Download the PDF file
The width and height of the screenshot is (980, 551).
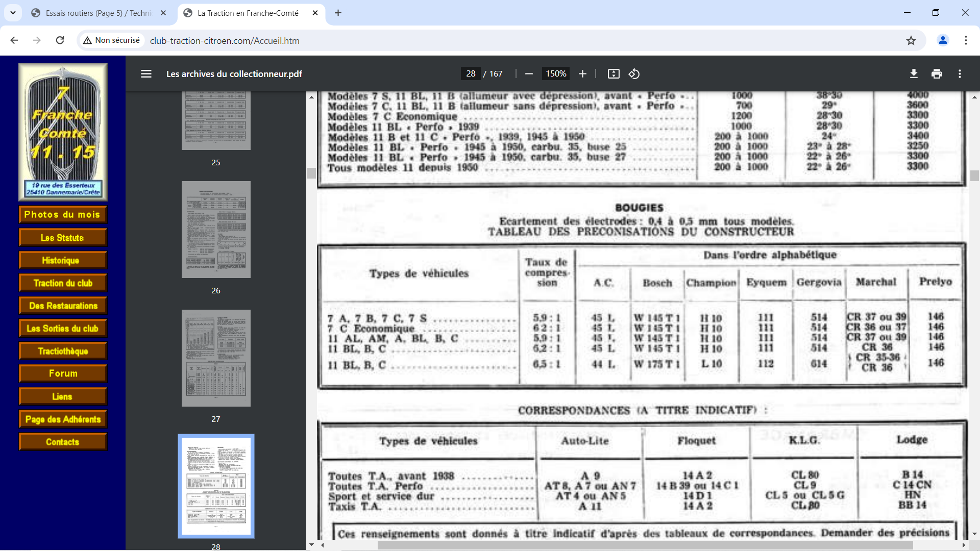click(914, 74)
